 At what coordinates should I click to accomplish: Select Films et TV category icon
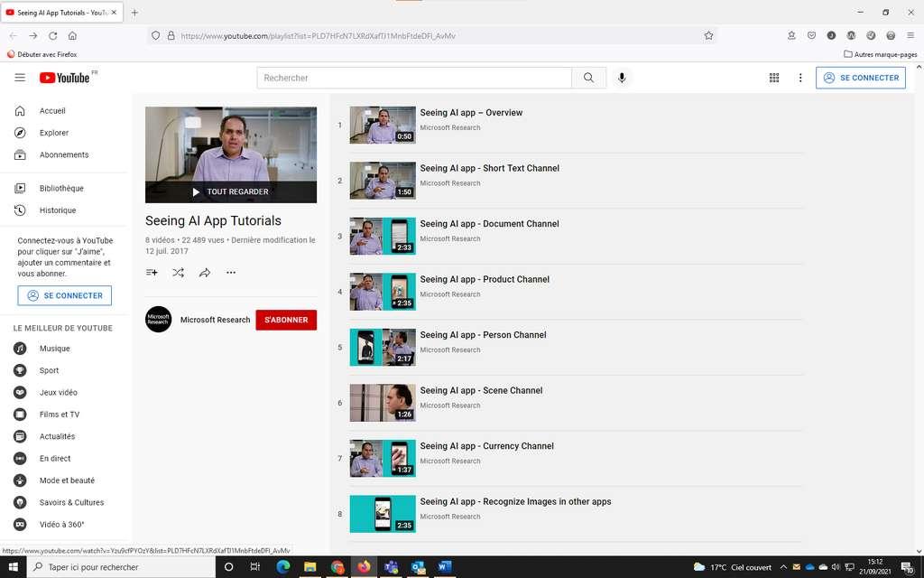click(20, 414)
